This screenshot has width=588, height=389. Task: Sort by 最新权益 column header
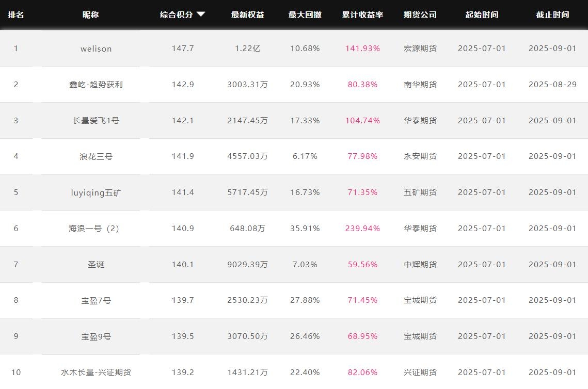pos(247,15)
